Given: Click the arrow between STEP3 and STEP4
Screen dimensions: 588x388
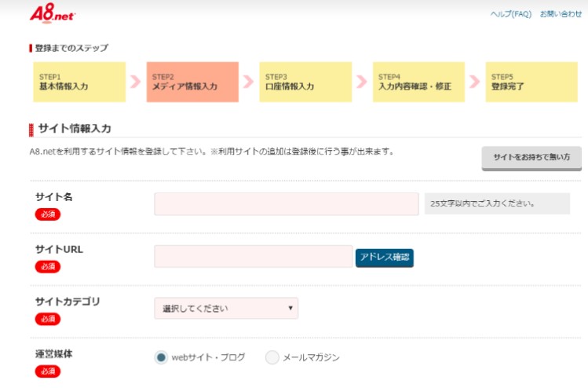Looking at the screenshot, I should pos(361,82).
